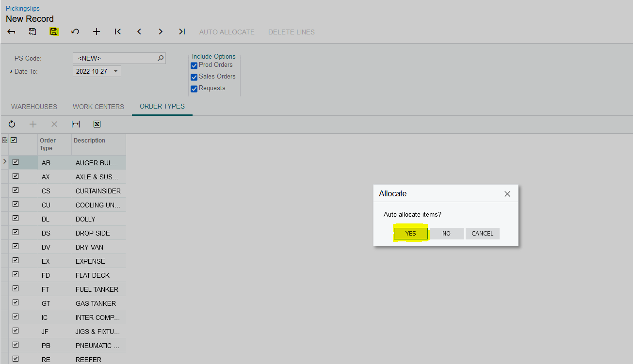633x364 pixels.
Task: Open the Work Centers tab
Action: click(x=98, y=107)
